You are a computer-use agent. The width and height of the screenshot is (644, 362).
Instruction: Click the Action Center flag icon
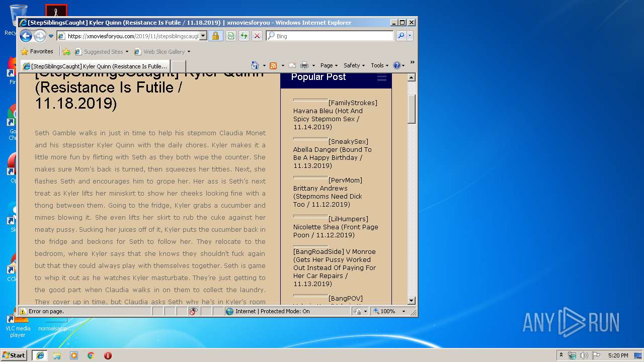pyautogui.click(x=596, y=355)
